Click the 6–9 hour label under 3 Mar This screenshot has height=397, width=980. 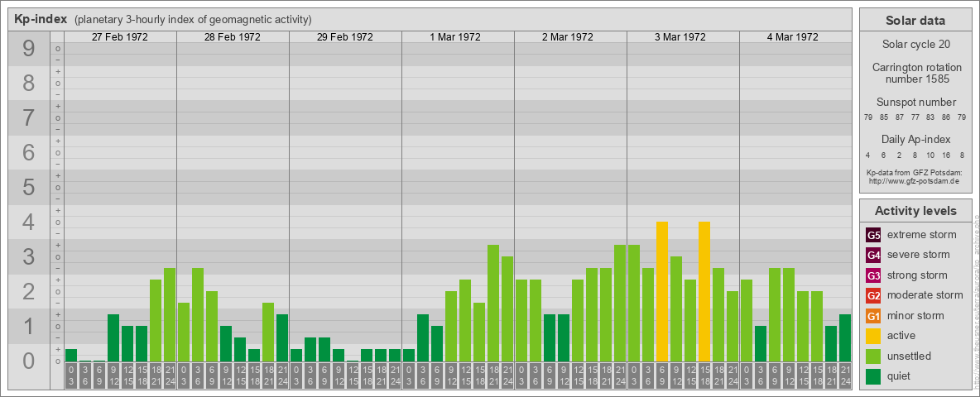(x=662, y=376)
